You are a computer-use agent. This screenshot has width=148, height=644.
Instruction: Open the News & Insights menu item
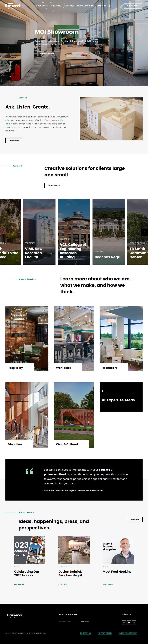(x=86, y=6)
